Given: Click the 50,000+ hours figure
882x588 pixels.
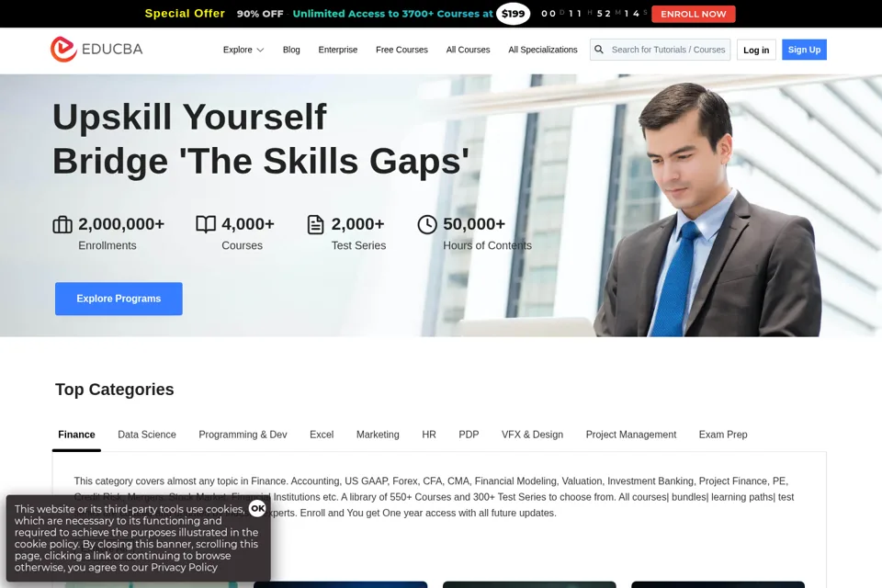Looking at the screenshot, I should click(x=474, y=224).
